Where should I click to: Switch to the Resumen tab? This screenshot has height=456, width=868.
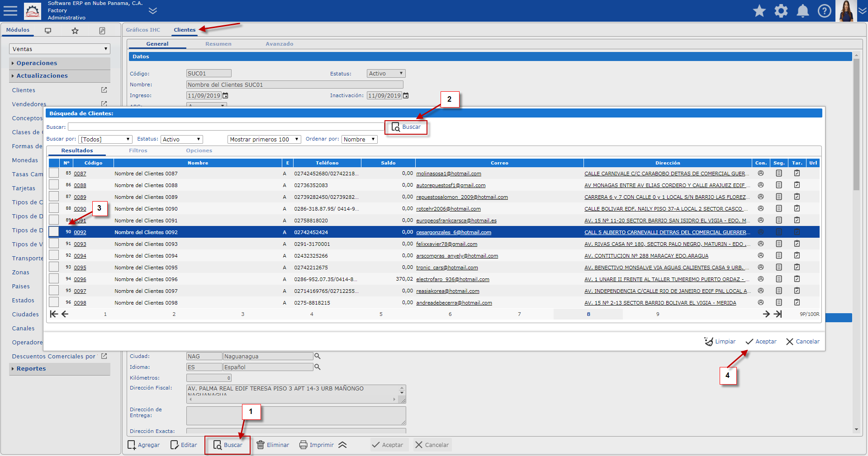(x=218, y=44)
